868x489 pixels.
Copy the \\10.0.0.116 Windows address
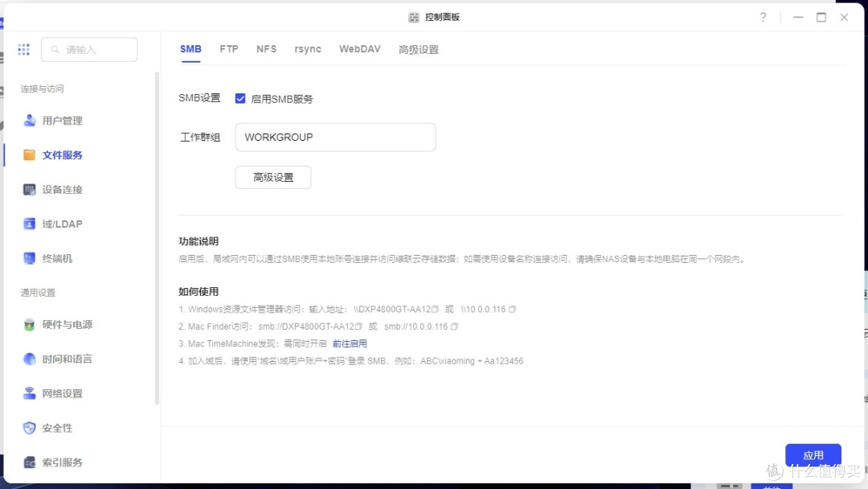[512, 309]
